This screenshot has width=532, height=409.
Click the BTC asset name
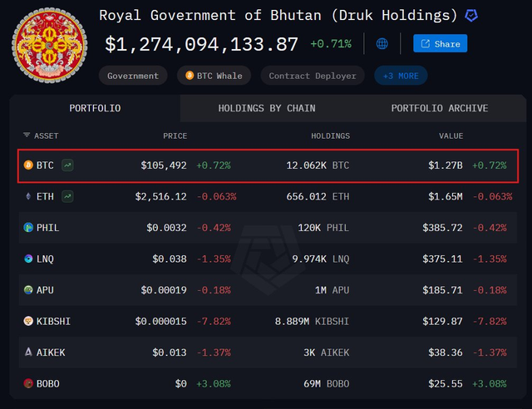click(45, 165)
